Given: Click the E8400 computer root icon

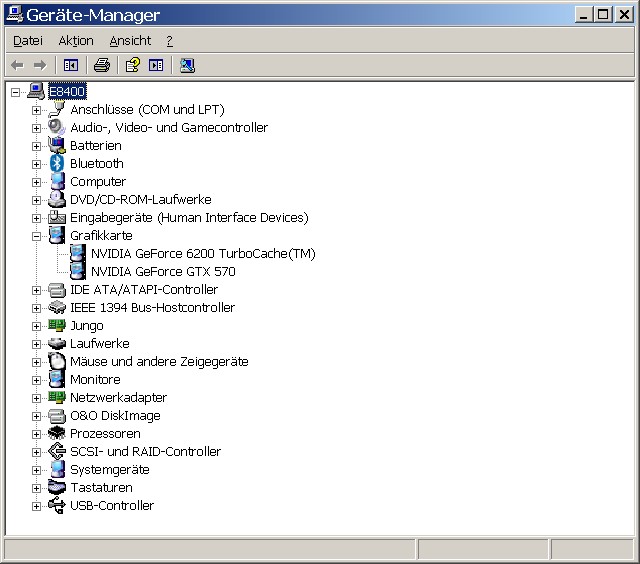Looking at the screenshot, I should click(x=36, y=91).
